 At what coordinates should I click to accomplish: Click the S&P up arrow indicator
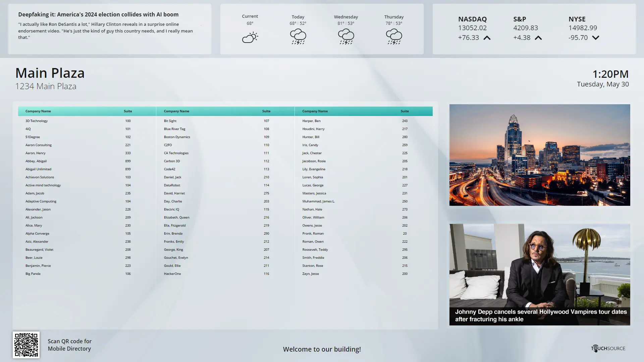(538, 38)
